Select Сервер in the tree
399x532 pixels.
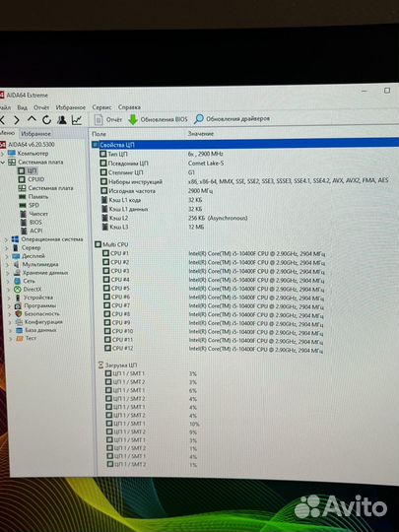tap(31, 247)
